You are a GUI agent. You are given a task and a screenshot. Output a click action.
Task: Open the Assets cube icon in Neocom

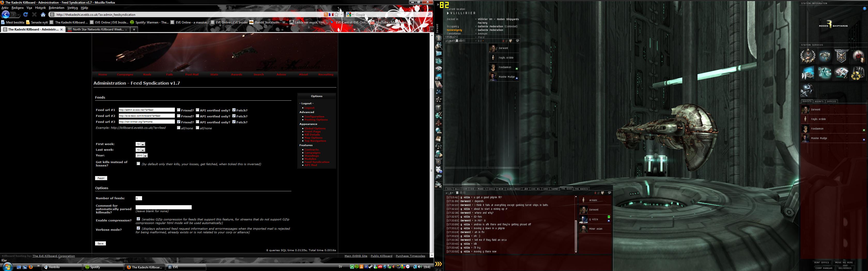pyautogui.click(x=439, y=108)
